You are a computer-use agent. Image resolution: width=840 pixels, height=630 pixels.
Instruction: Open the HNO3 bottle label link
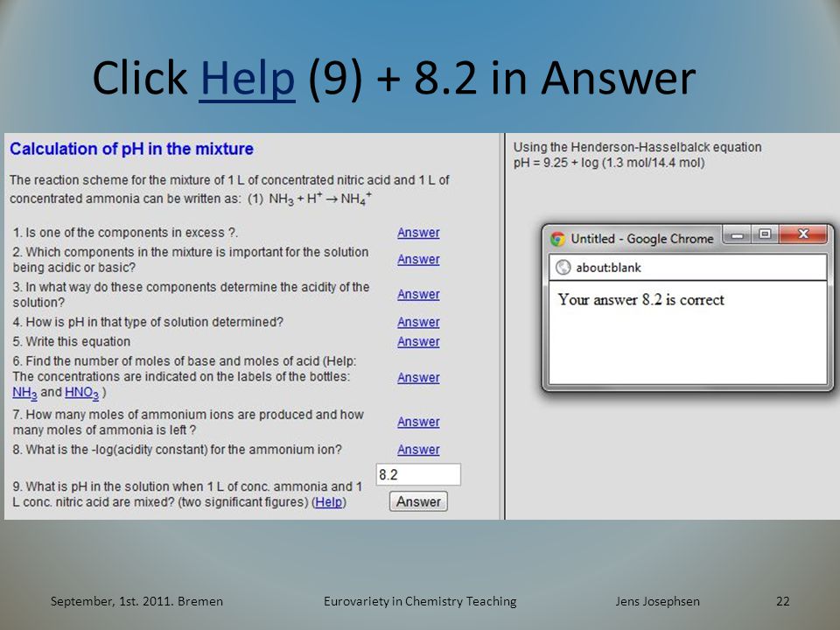tap(82, 393)
